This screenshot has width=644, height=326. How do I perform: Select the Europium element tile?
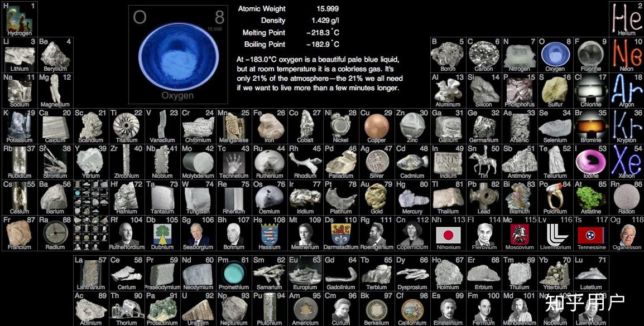click(305, 274)
